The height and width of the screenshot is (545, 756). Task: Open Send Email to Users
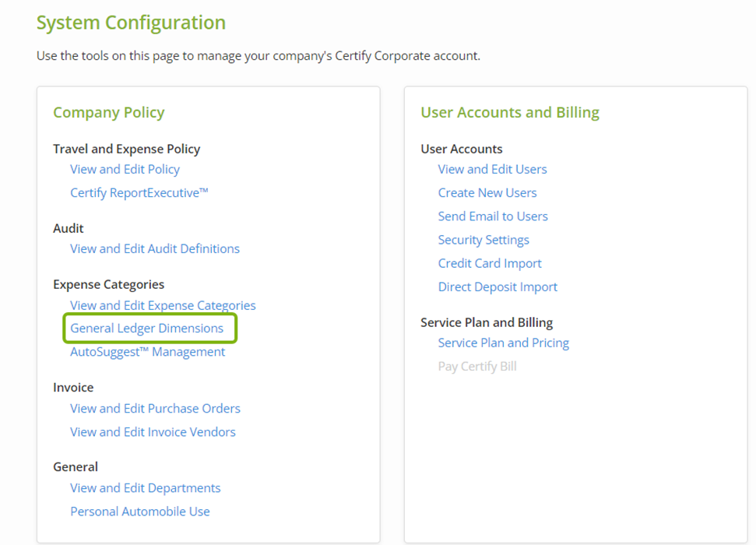(x=493, y=216)
